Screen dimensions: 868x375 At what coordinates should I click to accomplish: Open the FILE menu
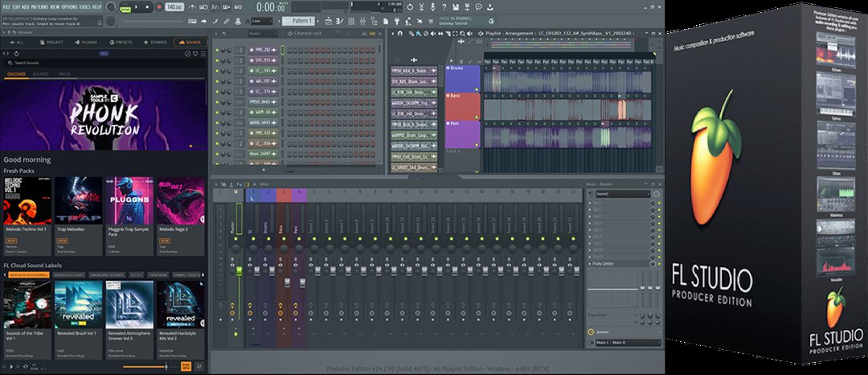tap(6, 7)
